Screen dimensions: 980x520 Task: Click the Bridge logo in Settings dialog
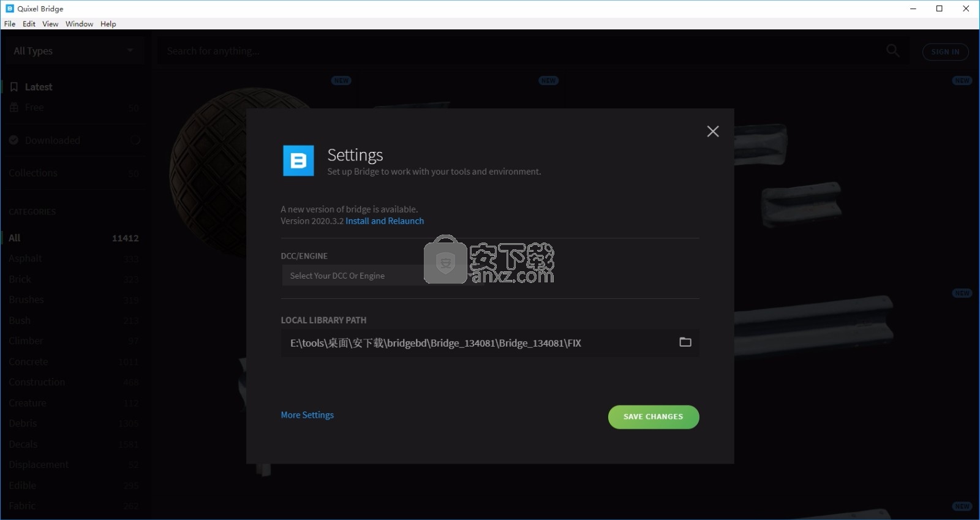298,160
